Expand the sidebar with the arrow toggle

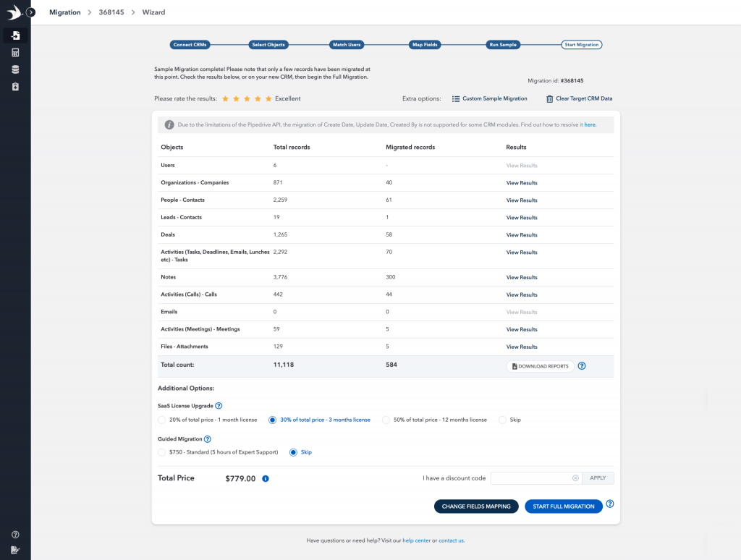click(x=31, y=12)
